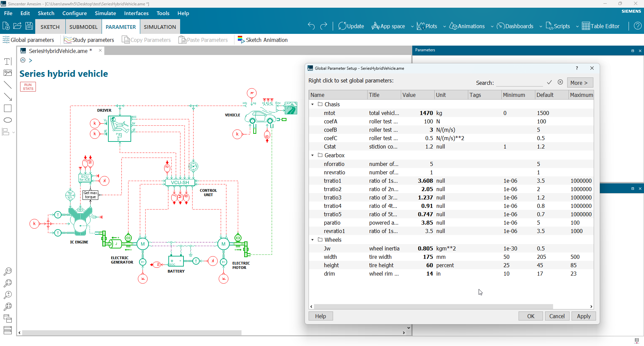Select the Line drawing tool
The height and width of the screenshot is (346, 644).
click(8, 85)
